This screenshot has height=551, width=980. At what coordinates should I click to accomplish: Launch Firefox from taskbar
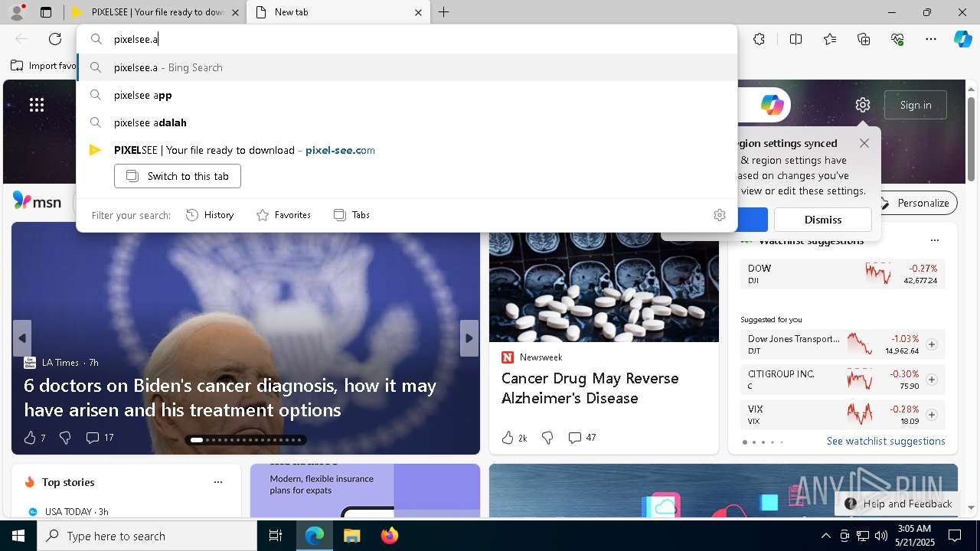[390, 536]
